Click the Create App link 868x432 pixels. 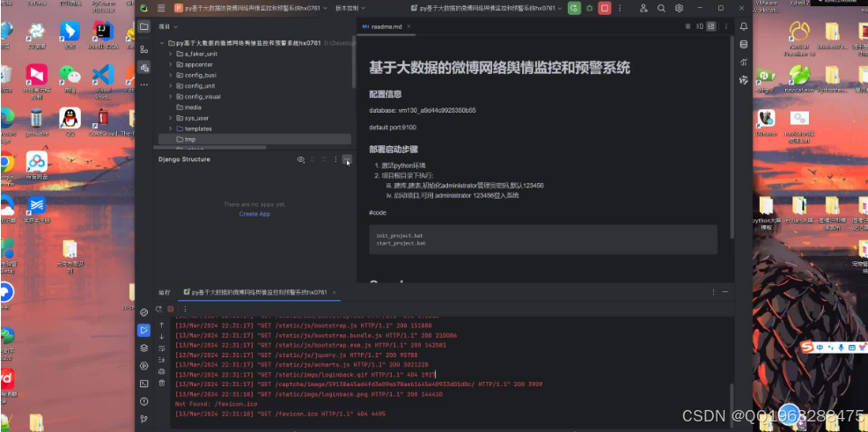click(x=254, y=214)
